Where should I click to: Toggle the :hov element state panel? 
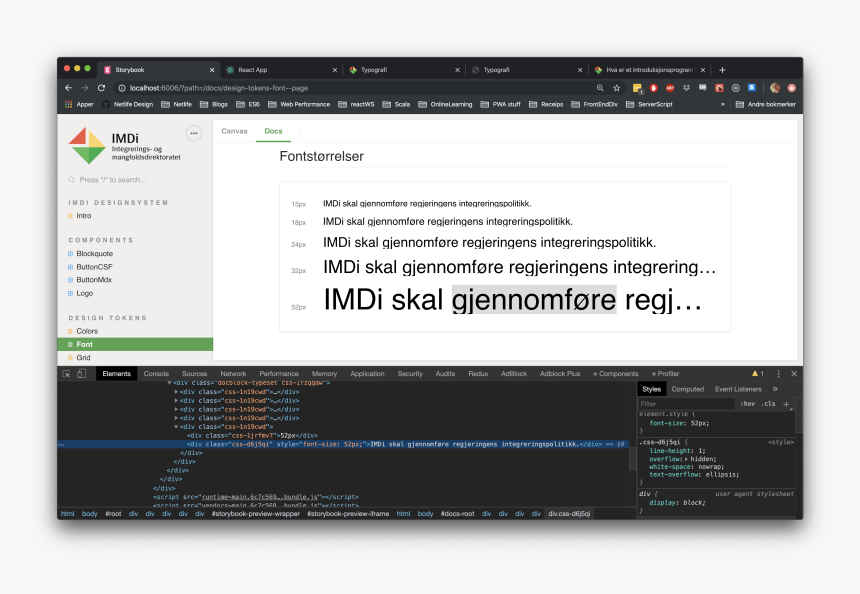[747, 403]
